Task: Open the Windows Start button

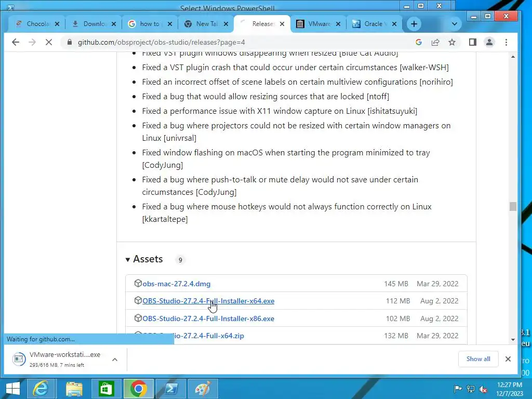Action: click(13, 389)
